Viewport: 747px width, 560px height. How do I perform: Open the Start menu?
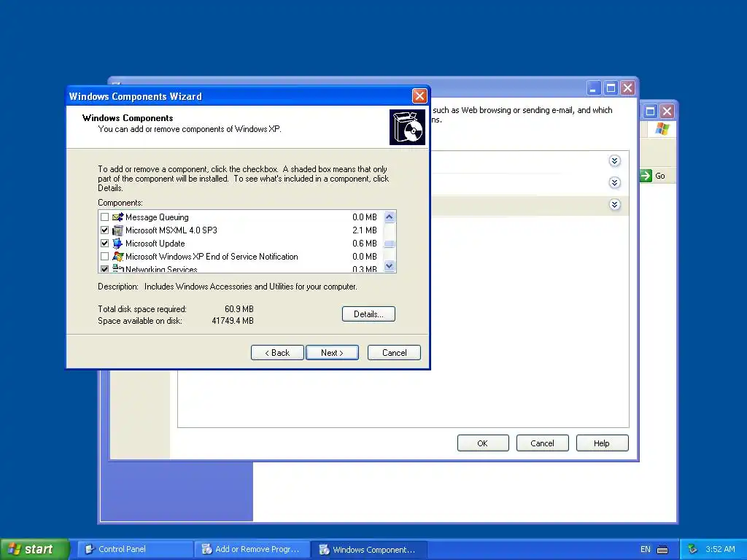(x=34, y=549)
